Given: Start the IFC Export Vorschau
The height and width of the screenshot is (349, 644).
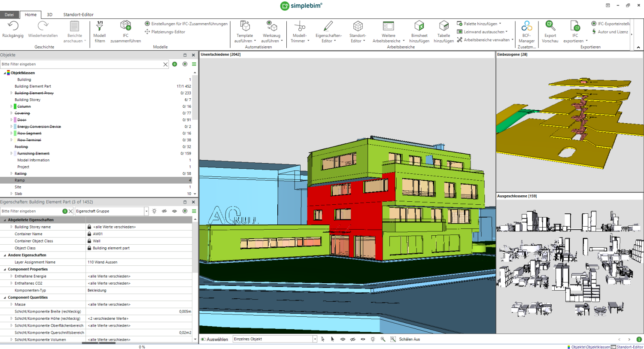Looking at the screenshot, I should tap(550, 30).
